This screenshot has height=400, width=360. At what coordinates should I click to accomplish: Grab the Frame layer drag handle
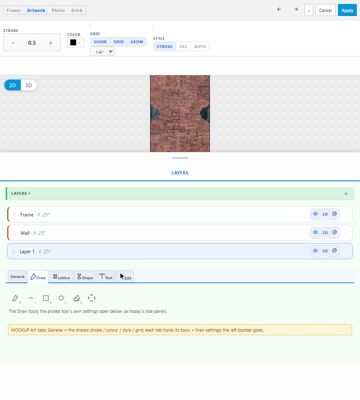[x=14, y=214]
